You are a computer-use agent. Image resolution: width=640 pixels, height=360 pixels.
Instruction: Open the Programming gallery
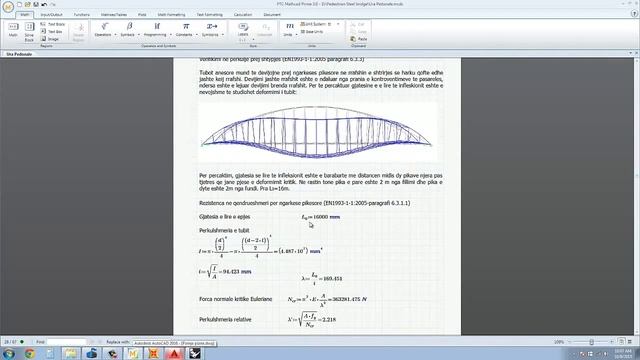[x=156, y=29]
